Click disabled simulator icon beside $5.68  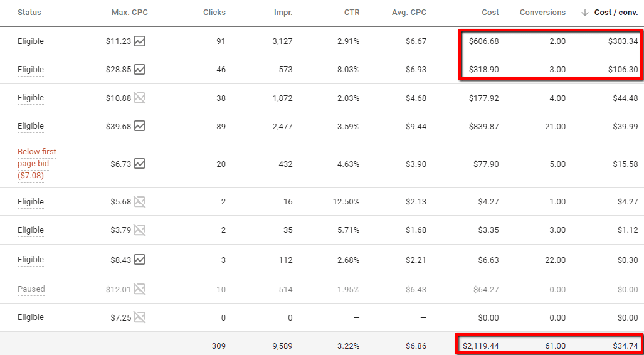140,202
